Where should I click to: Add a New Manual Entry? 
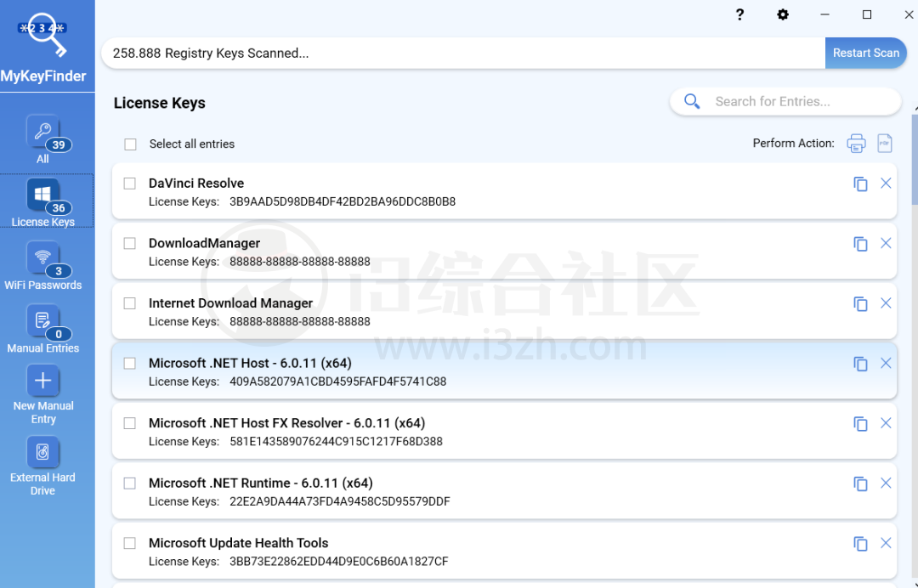pos(43,395)
